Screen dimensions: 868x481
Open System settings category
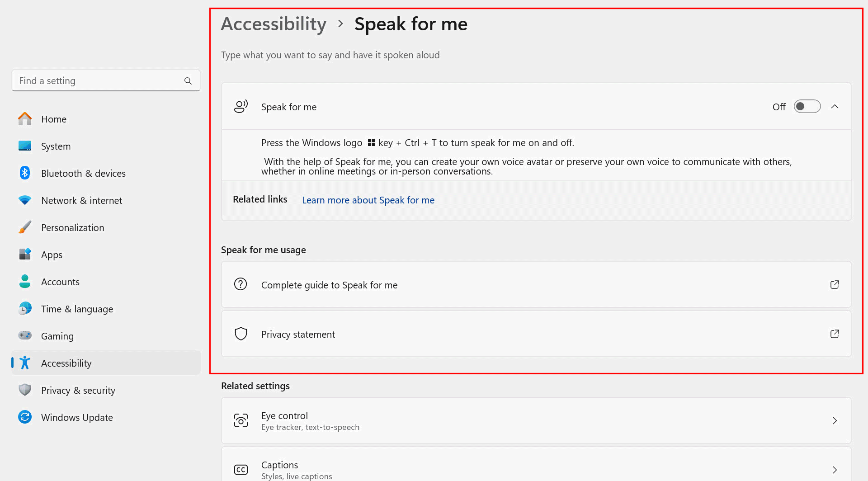(106, 146)
